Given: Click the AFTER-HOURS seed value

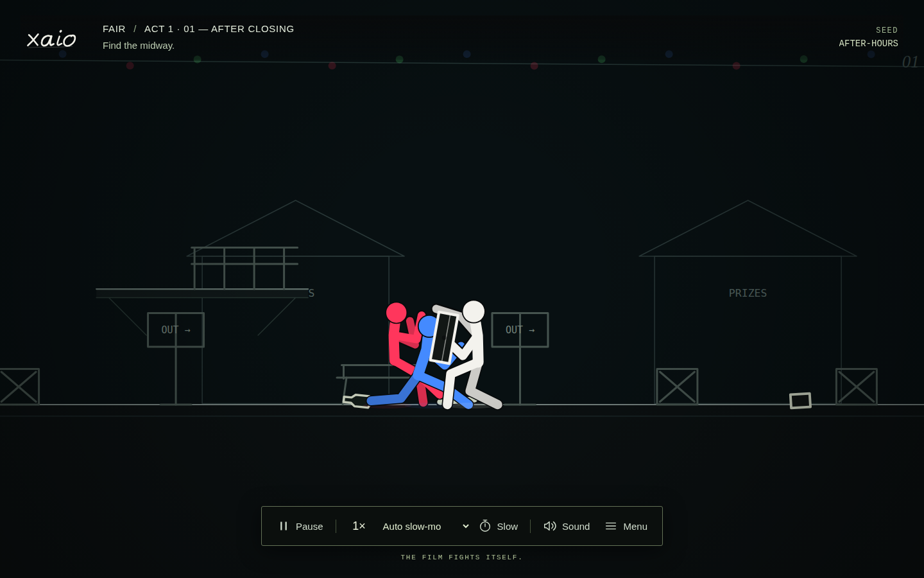Looking at the screenshot, I should pos(869,43).
